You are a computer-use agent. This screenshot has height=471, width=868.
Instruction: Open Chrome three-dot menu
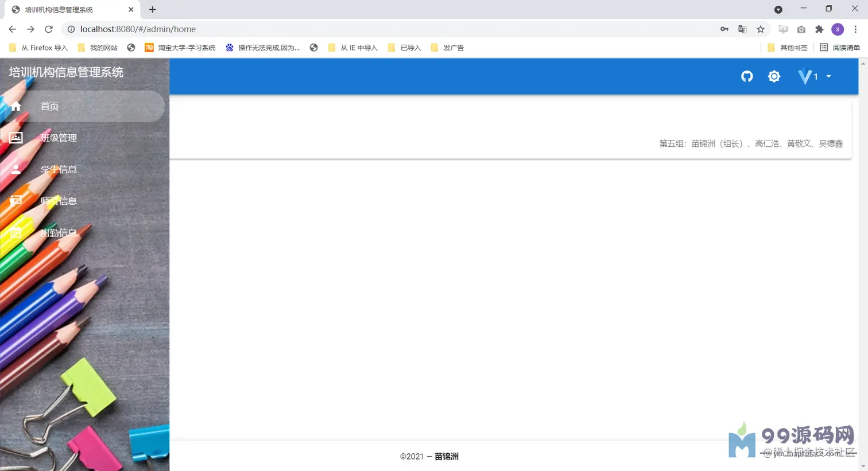pos(855,29)
